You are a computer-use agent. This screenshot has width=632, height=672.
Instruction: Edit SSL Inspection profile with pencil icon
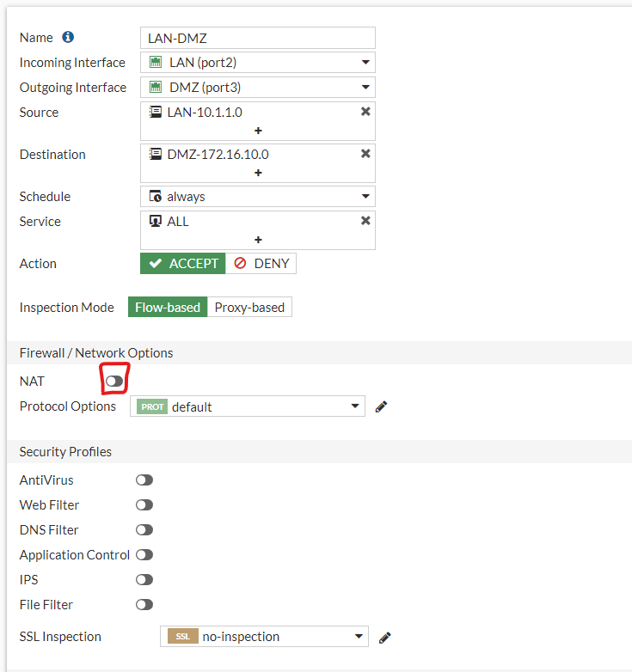coord(385,638)
